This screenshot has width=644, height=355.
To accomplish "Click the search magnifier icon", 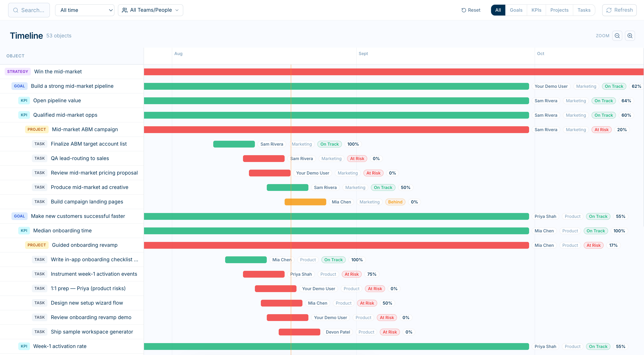I will click(x=16, y=10).
